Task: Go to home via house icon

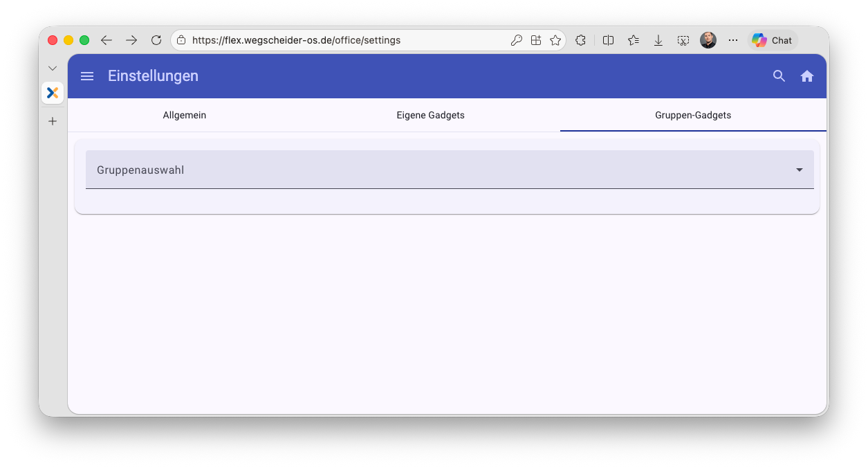Action: point(807,76)
